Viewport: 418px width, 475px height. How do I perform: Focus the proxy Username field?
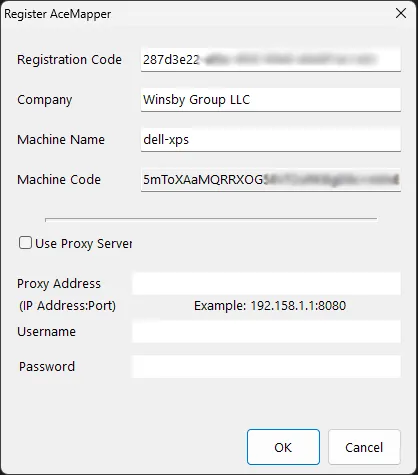pyautogui.click(x=266, y=332)
